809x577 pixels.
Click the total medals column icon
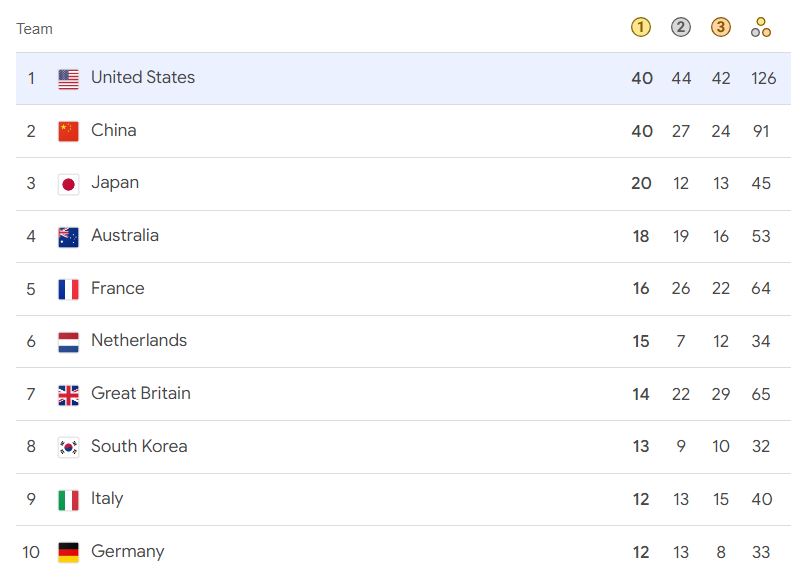pos(761,27)
